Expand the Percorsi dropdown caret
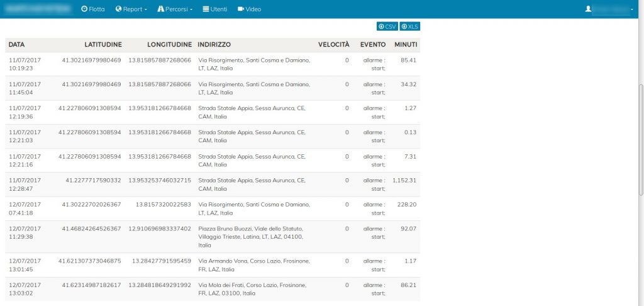Viewport: 644px width, 306px height. (x=191, y=10)
